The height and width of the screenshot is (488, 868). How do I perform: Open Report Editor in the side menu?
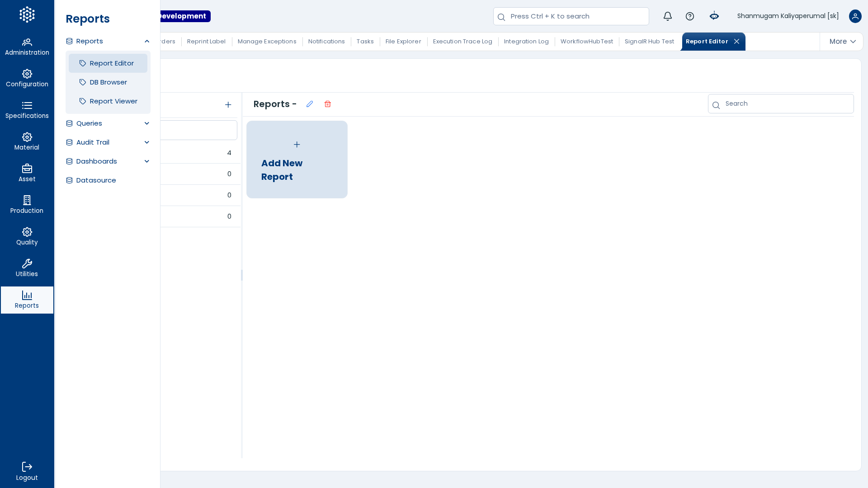tap(108, 63)
